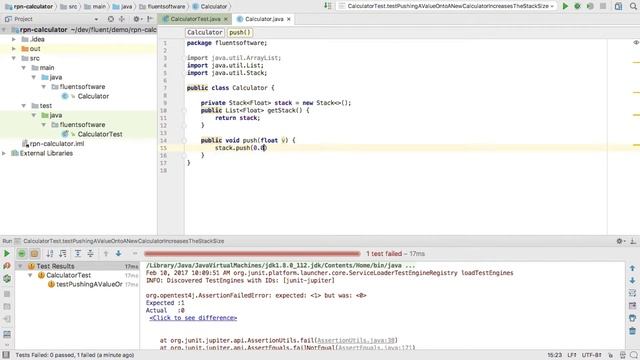
Task: Click the fluentsoftware breadcrumb in the navigation bar
Action: (x=162, y=6)
